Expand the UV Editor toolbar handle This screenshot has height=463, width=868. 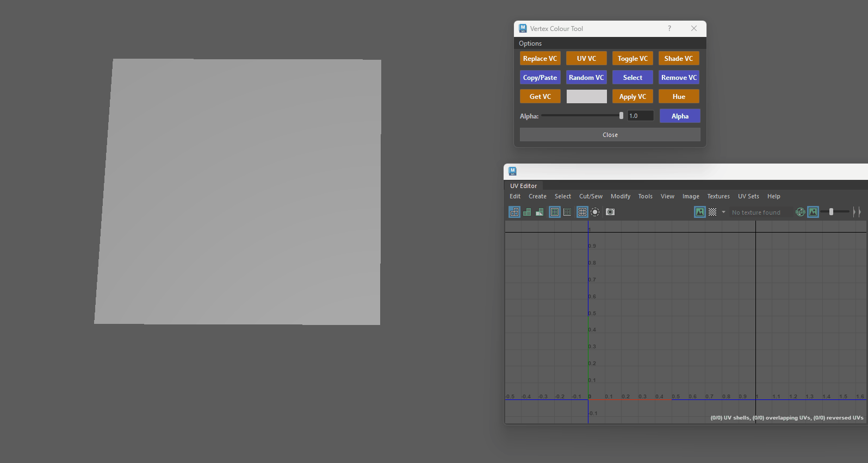857,212
